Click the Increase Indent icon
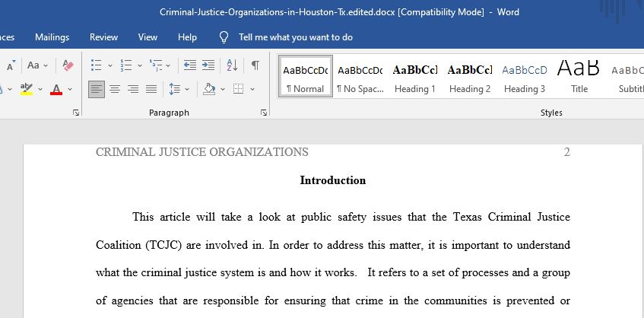Viewport: 644px width, 318px height. 208,65
